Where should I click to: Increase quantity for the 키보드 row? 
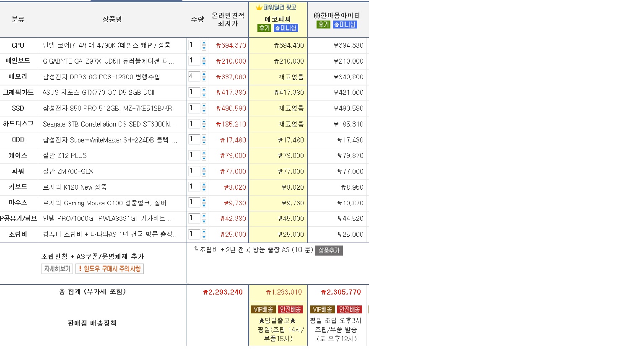click(204, 184)
